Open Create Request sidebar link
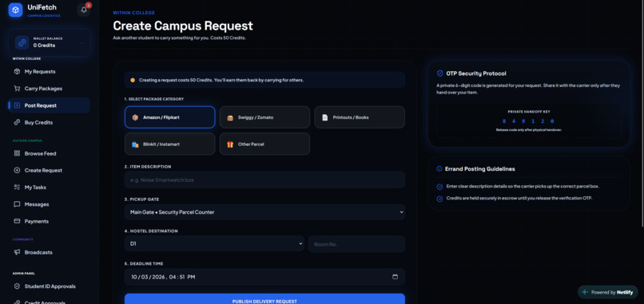644x304 pixels. pyautogui.click(x=50, y=170)
